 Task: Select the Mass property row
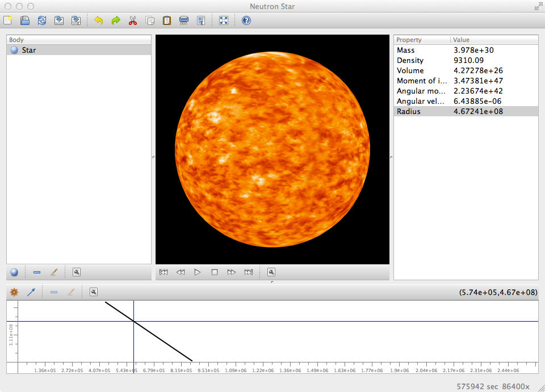coord(466,50)
